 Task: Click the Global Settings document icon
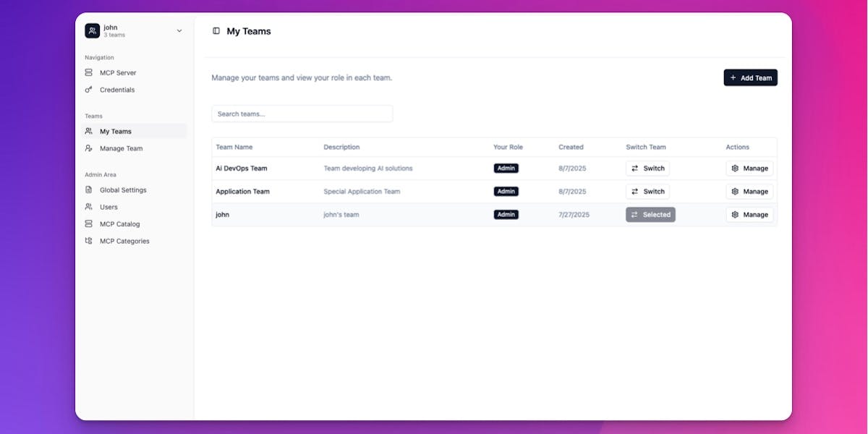pyautogui.click(x=89, y=190)
